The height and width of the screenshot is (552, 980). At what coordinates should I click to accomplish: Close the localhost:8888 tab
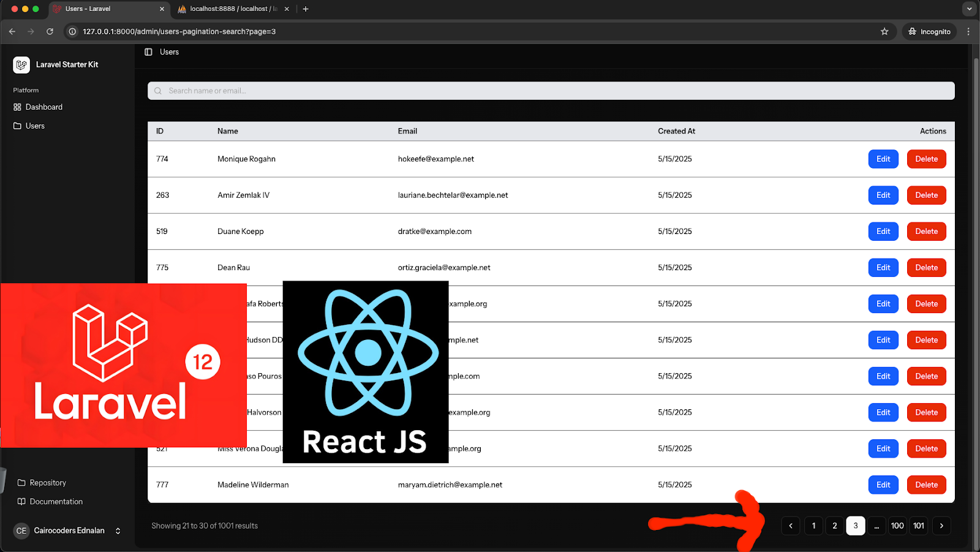287,9
